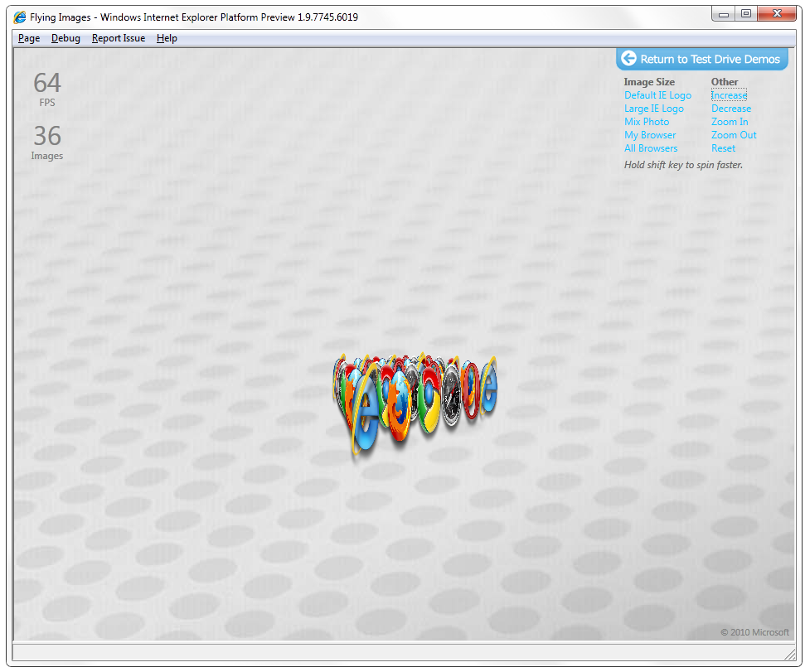Viewport: 805px width, 672px height.
Task: Click the 36 Images counter
Action: click(47, 143)
